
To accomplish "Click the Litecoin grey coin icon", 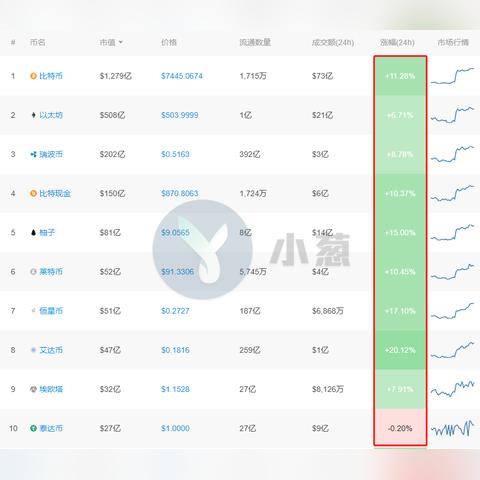I will point(33,272).
